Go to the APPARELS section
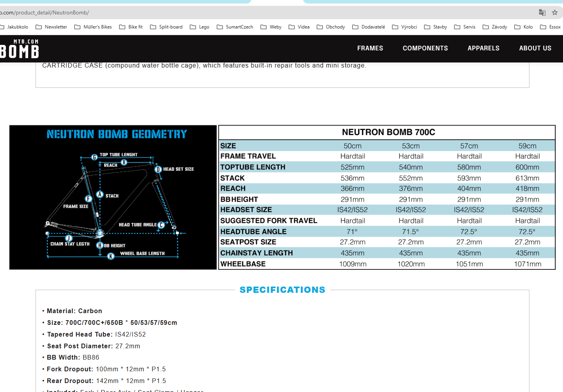The height and width of the screenshot is (392, 563). [x=483, y=48]
